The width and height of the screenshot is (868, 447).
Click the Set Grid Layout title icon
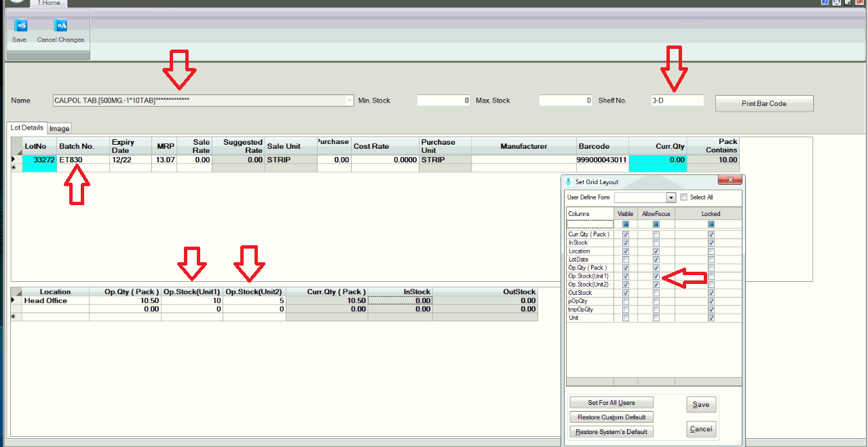(x=569, y=181)
